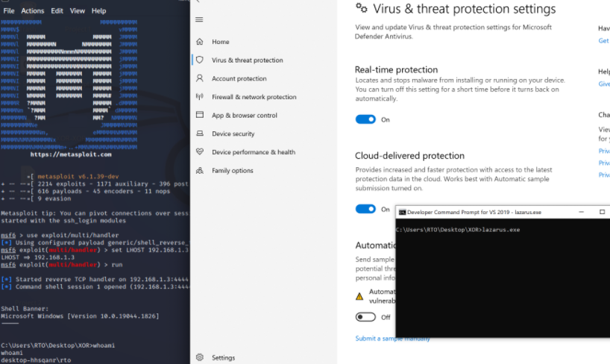This screenshot has height=364, width=610.
Task: Open Account protection section
Action: (x=239, y=78)
